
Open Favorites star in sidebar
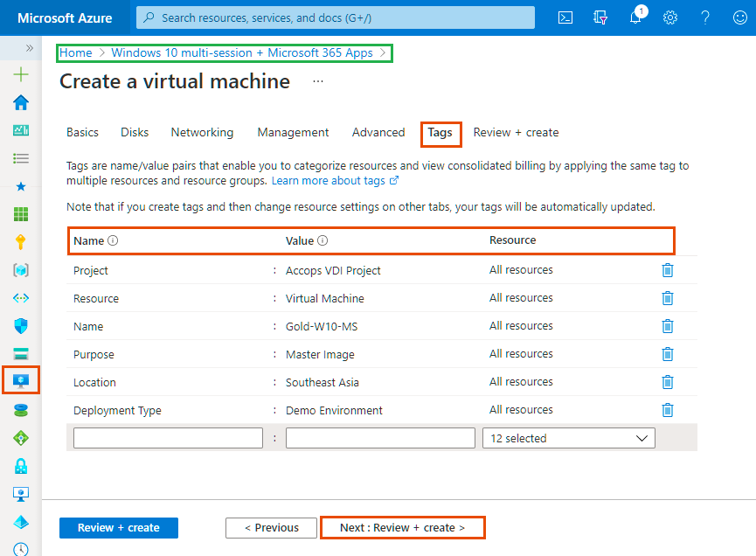pos(21,186)
